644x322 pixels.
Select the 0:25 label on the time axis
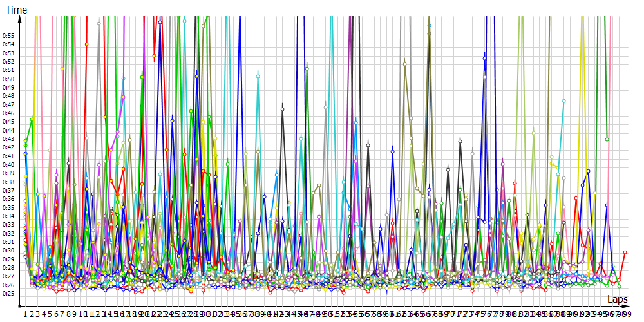tap(8, 294)
